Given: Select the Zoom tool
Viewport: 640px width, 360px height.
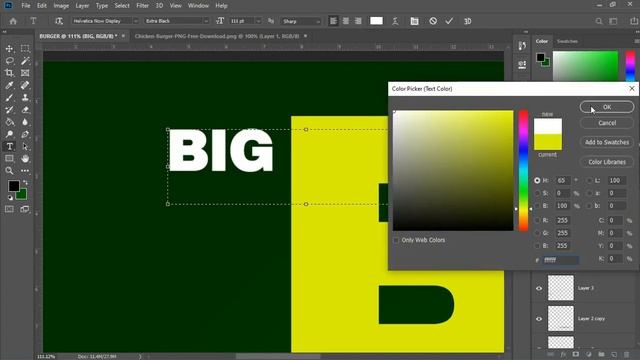Looking at the screenshot, I should pyautogui.click(x=9, y=171).
